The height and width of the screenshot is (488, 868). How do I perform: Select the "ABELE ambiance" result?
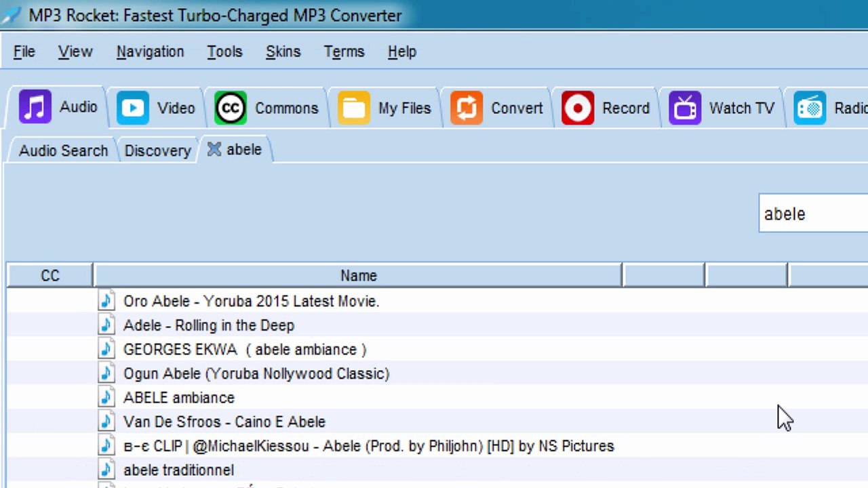click(179, 398)
